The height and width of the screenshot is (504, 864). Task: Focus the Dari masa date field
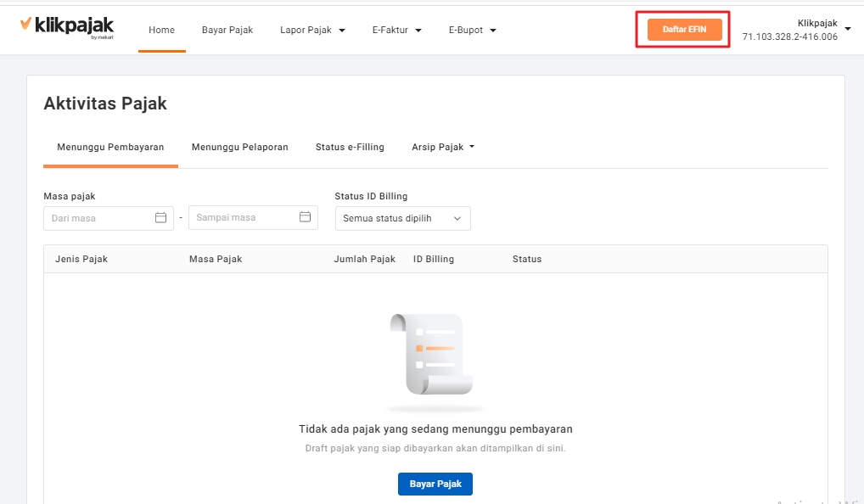coord(109,218)
